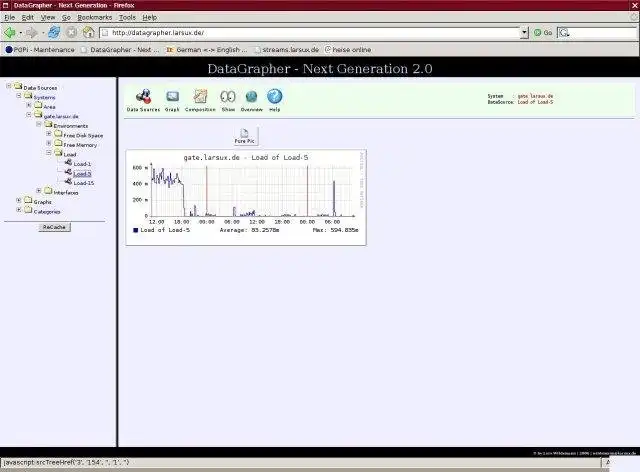Reload the page with the refresh icon

click(54, 32)
